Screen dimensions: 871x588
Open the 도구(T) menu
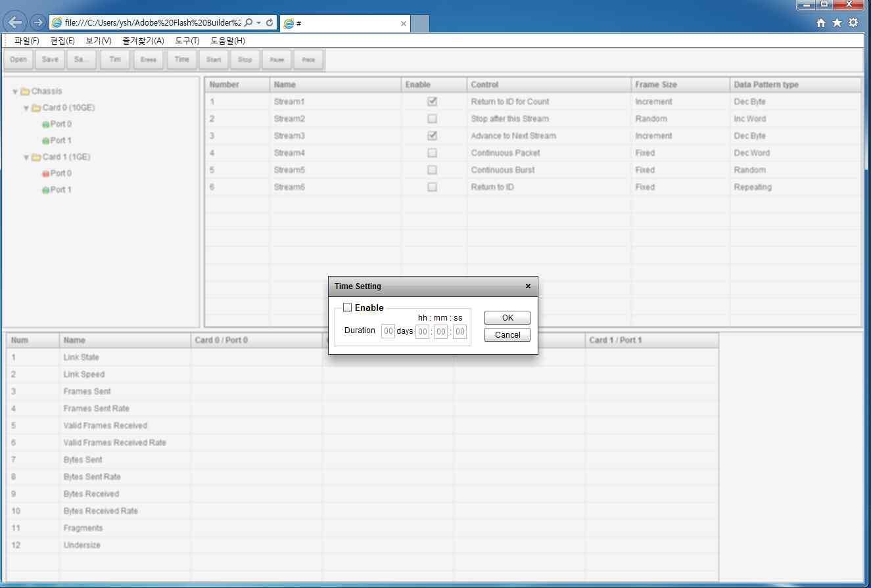tap(187, 41)
